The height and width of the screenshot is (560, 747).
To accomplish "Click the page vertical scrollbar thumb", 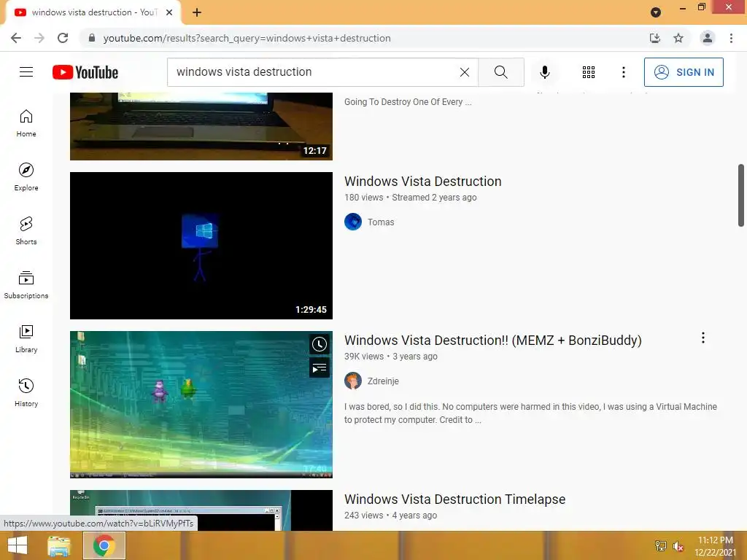I will click(x=741, y=195).
